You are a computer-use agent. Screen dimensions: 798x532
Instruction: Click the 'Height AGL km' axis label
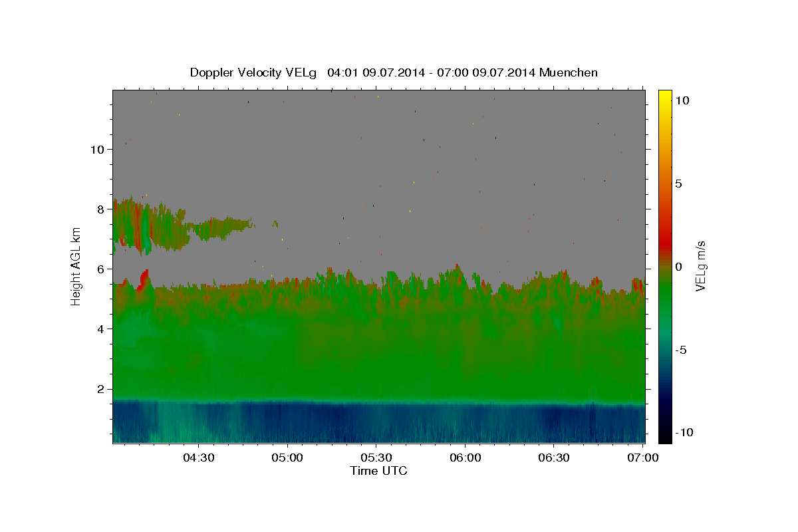click(x=76, y=266)
